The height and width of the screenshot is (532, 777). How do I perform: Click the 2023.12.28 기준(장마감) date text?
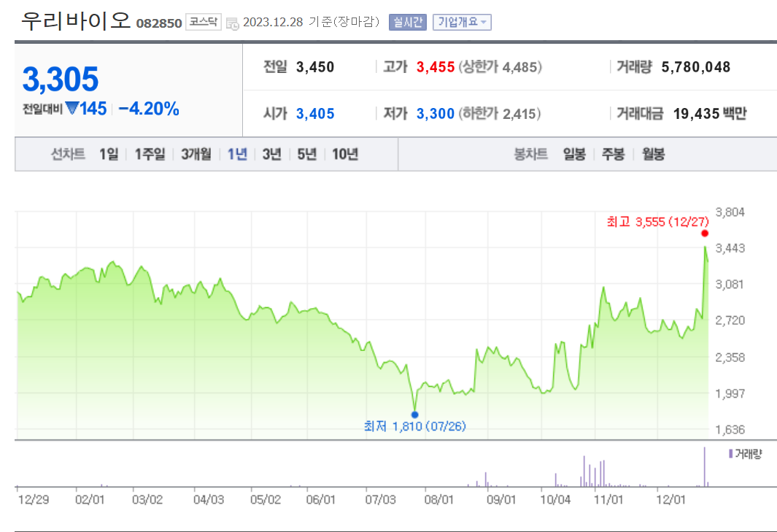coord(312,23)
